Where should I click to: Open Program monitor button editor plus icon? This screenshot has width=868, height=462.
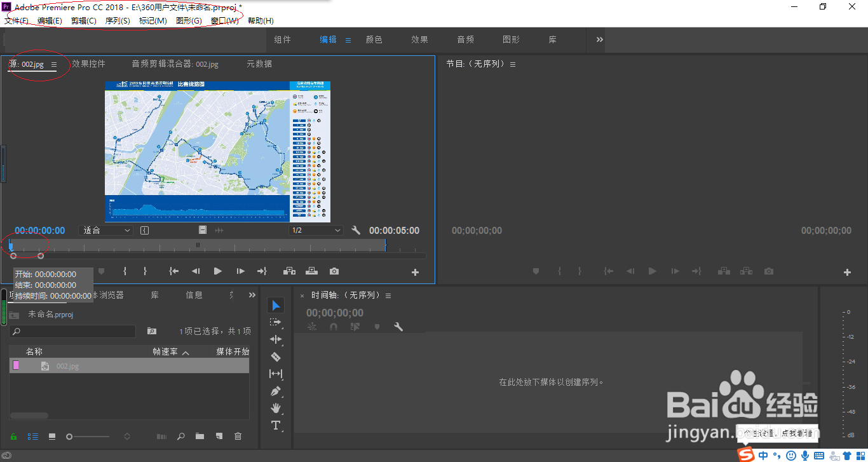pos(847,272)
